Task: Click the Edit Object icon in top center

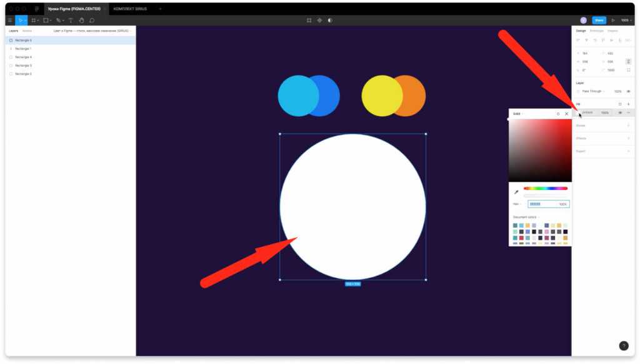Action: pyautogui.click(x=309, y=21)
